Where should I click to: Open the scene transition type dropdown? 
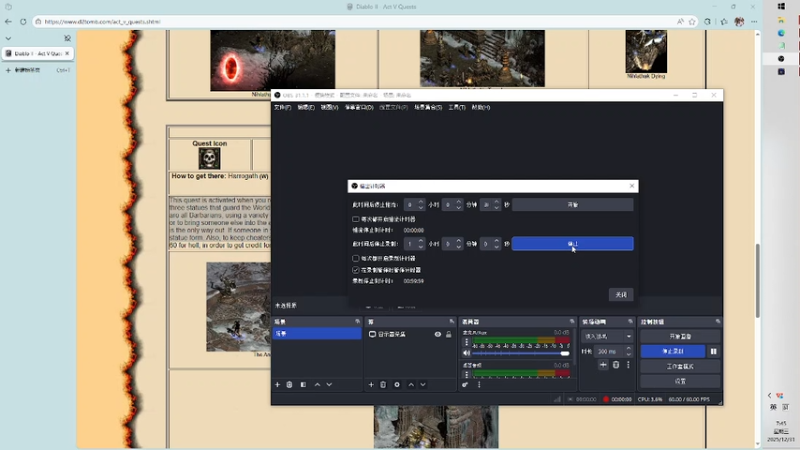[608, 336]
